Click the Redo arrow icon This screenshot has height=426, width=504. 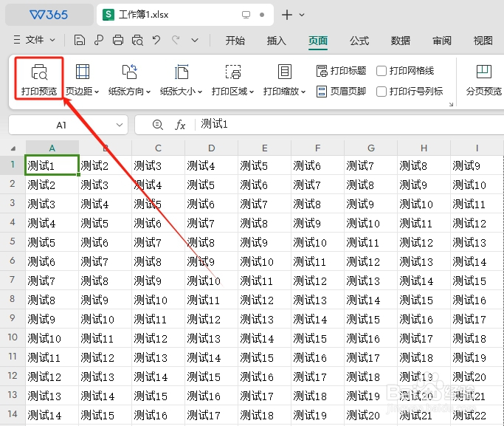click(176, 41)
